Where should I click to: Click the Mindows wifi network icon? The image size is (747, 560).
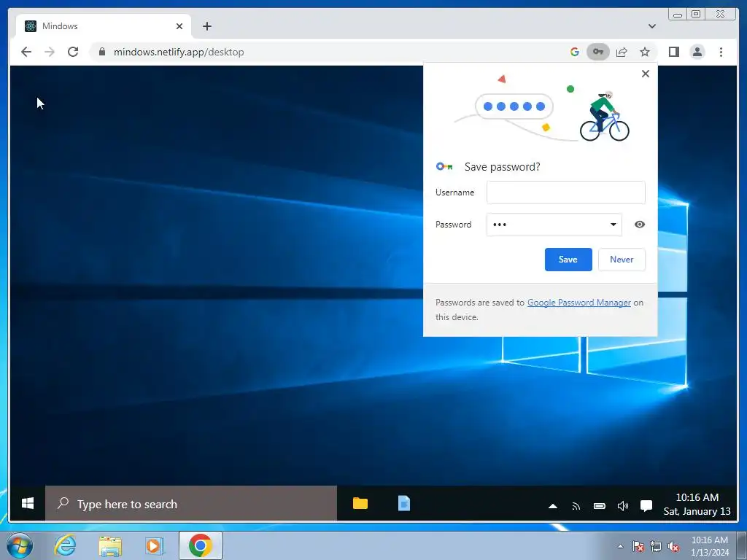click(x=576, y=506)
